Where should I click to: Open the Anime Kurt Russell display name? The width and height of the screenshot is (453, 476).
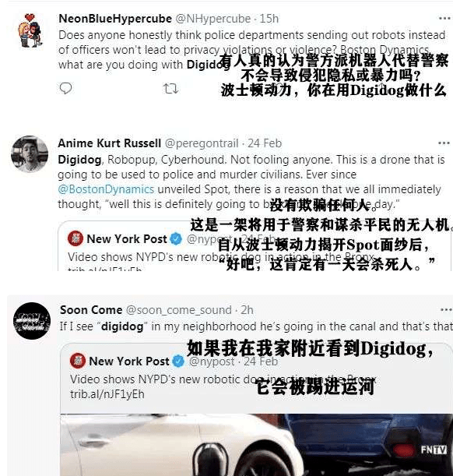110,143
